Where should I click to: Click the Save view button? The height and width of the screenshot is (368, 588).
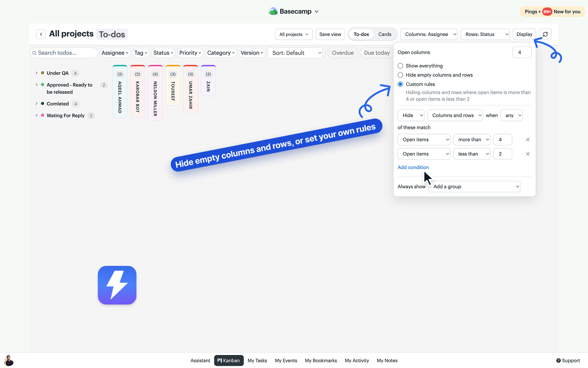330,34
